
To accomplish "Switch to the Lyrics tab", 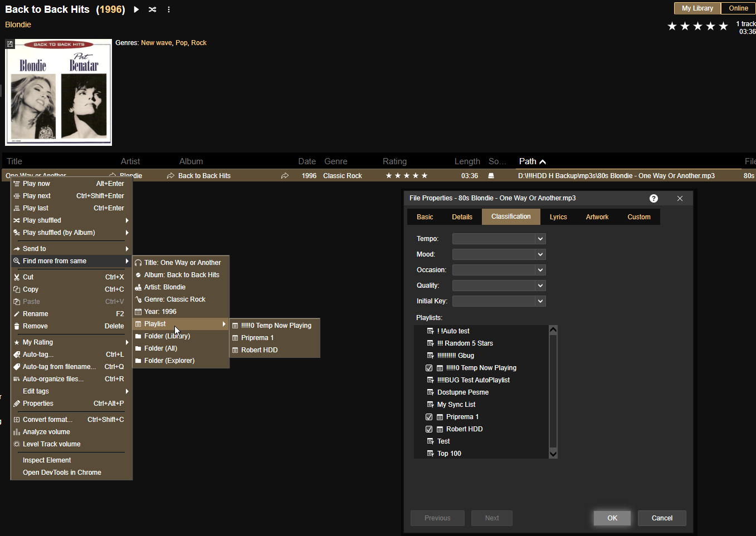I will pos(558,217).
